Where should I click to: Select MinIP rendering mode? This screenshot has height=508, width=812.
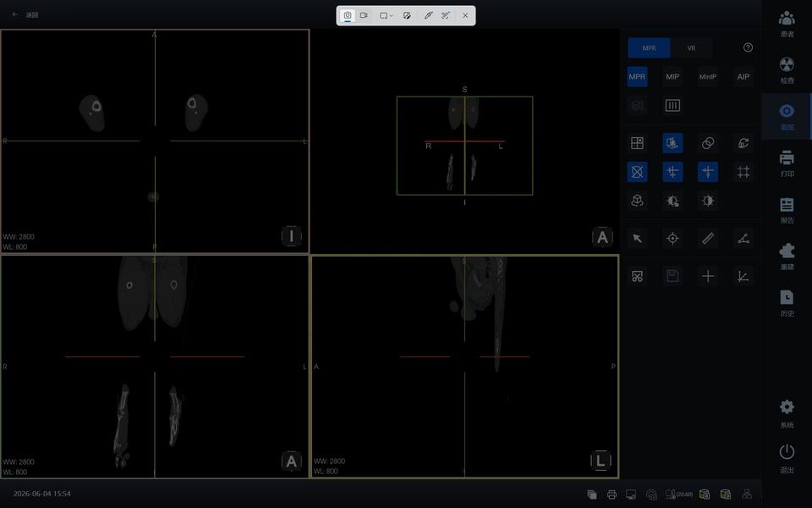[x=708, y=77]
